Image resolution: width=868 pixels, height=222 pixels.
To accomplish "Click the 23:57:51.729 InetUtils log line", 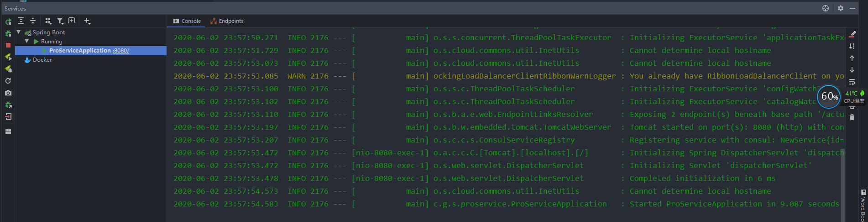I will tap(472, 51).
